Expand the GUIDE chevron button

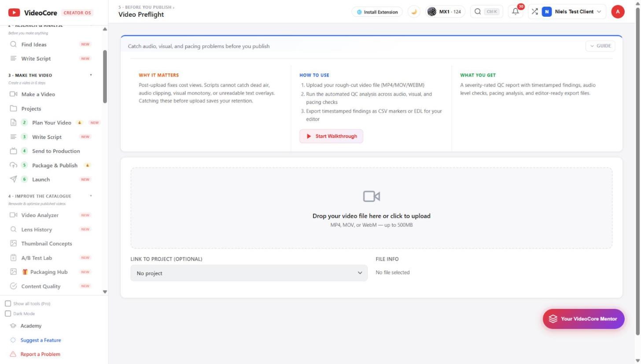click(600, 46)
